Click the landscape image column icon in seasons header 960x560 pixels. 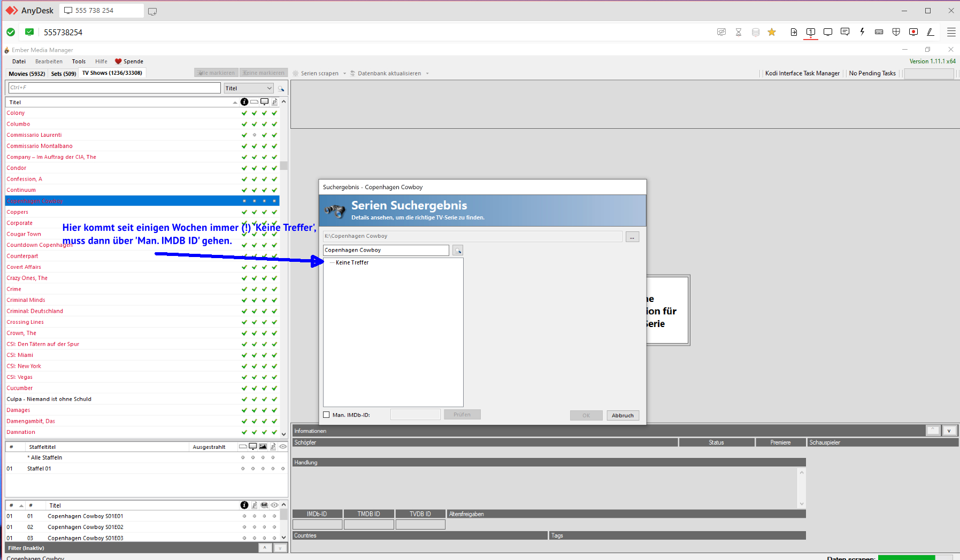263,446
